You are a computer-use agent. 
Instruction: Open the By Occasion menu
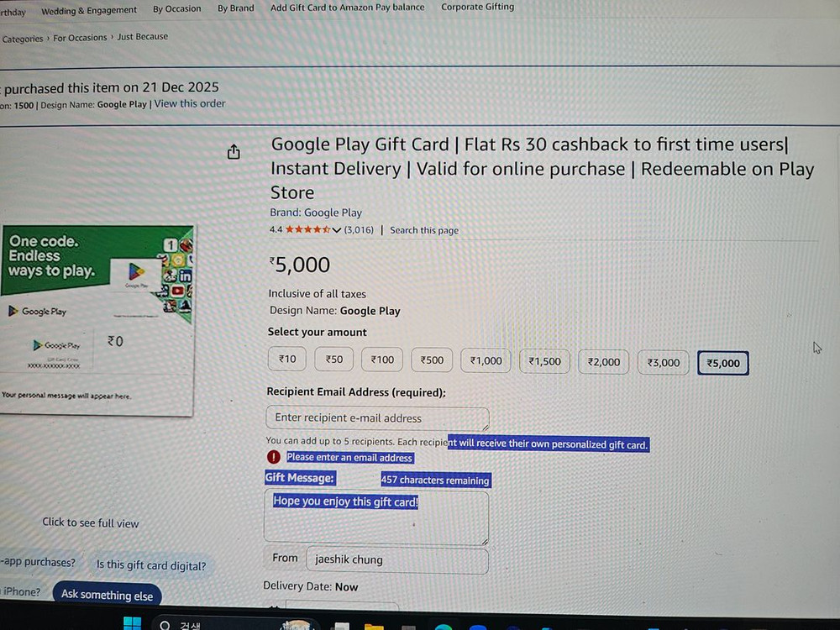pyautogui.click(x=176, y=9)
